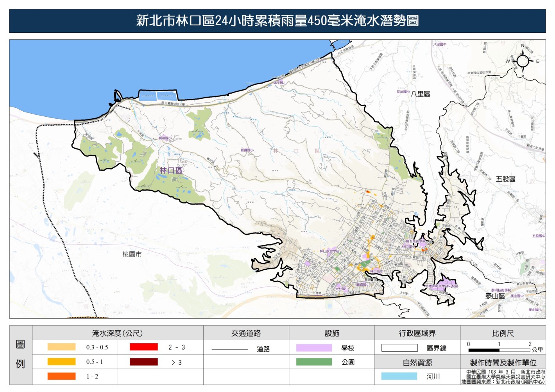Click the 圖例 legend side label

tap(20, 355)
